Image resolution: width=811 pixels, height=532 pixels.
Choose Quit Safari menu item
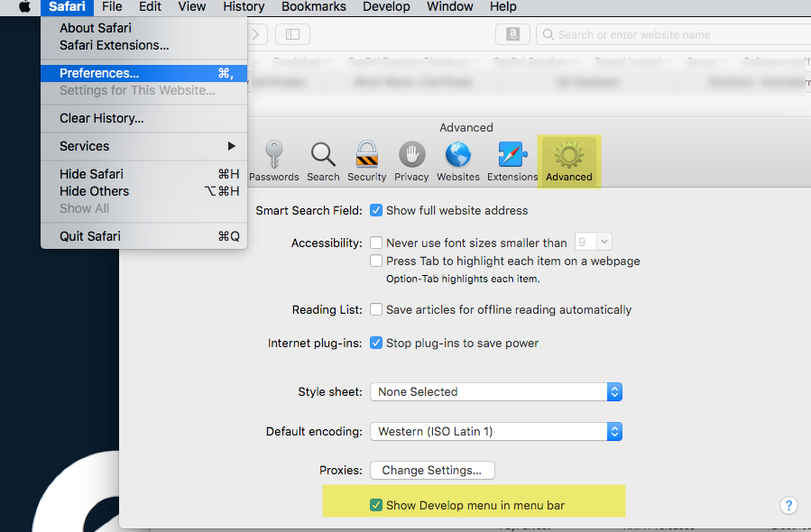point(143,236)
